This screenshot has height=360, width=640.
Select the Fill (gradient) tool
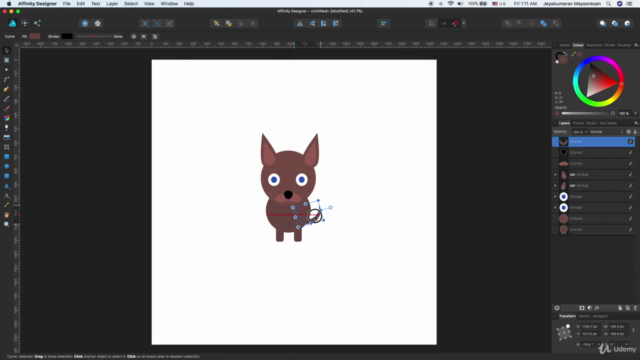[x=7, y=118]
